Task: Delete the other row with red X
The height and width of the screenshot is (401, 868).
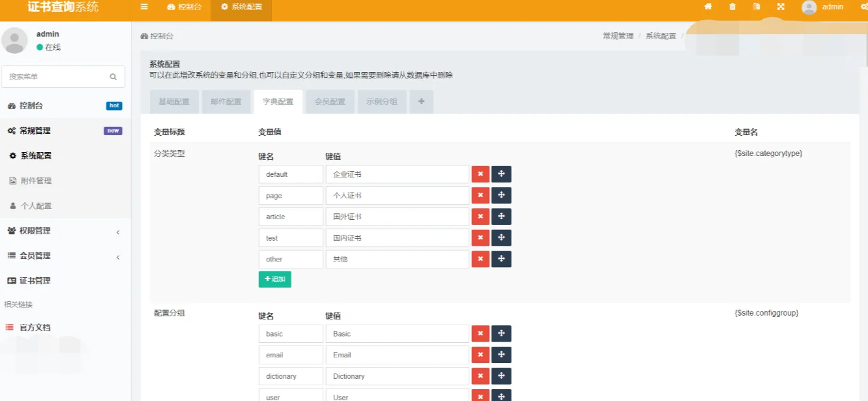Action: pos(480,259)
